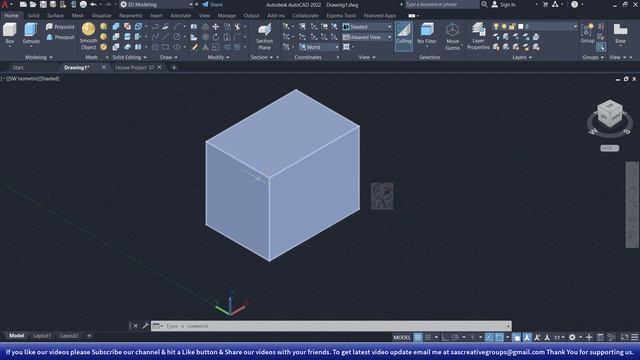Open the Help question mark icon

574,4
